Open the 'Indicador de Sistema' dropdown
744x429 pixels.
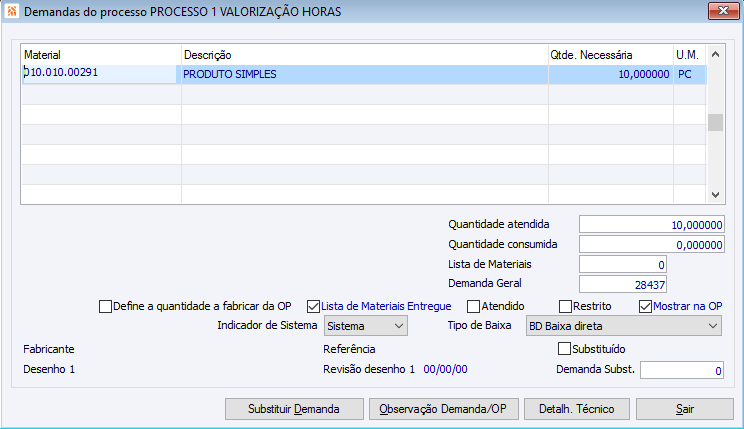[365, 326]
